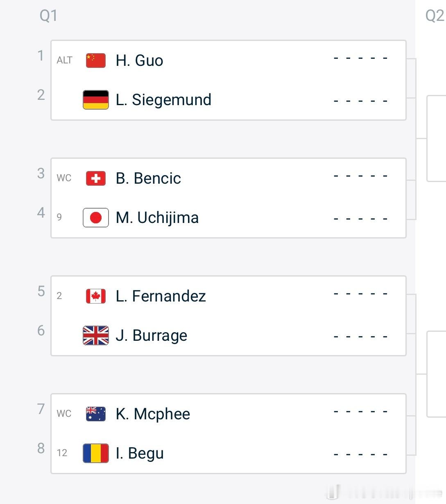Viewport: 446px width, 504px height.
Task: Select K. Mcphee in the draw
Action: [x=153, y=414]
